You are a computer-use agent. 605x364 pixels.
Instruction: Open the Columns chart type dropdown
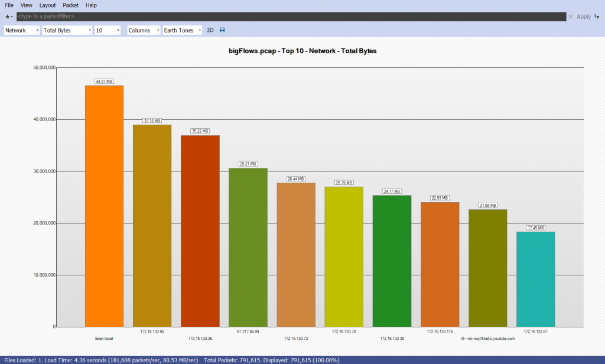click(144, 30)
